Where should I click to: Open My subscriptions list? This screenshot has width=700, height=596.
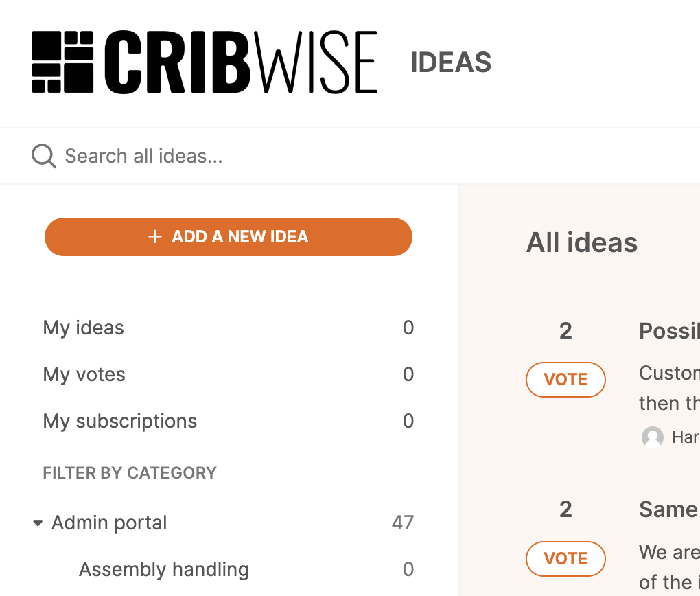tap(120, 421)
